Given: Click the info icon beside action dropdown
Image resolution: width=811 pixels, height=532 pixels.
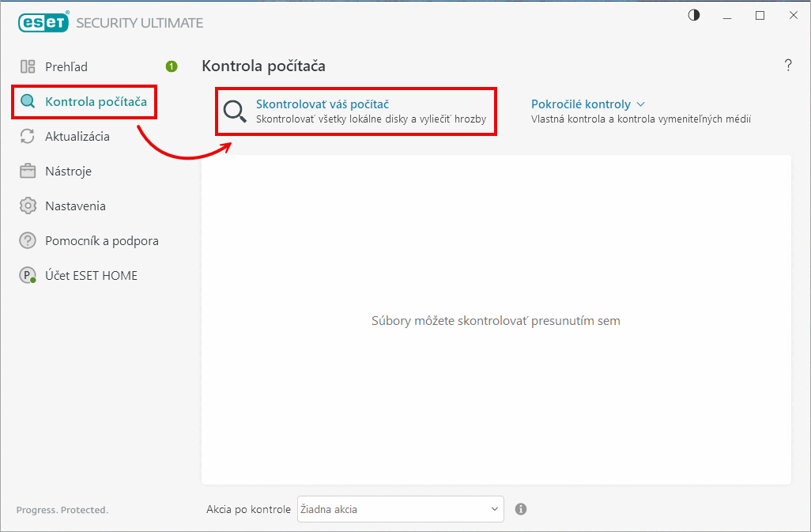Looking at the screenshot, I should (x=521, y=509).
